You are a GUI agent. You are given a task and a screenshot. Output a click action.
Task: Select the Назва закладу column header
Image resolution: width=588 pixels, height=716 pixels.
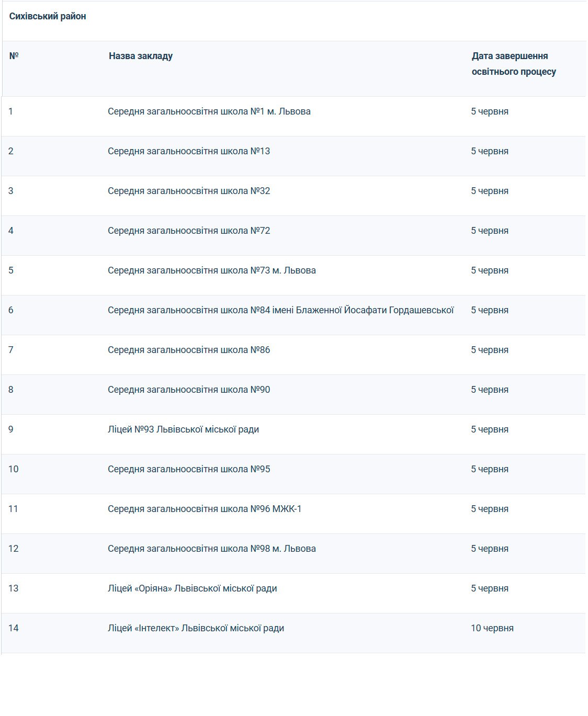tap(141, 56)
